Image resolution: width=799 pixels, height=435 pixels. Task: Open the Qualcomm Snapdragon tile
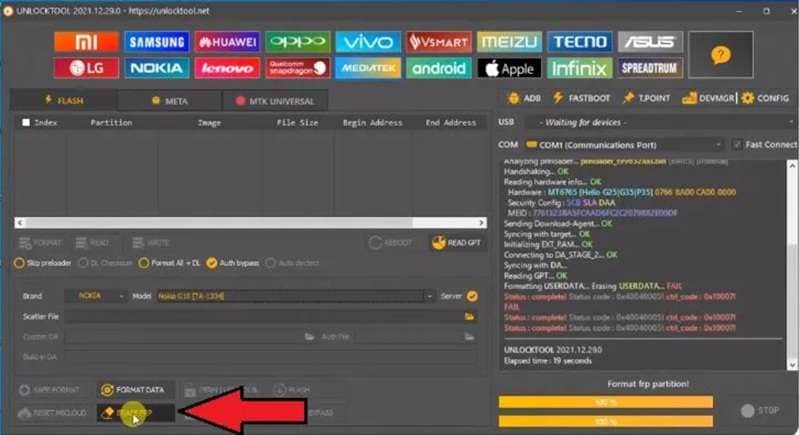pyautogui.click(x=298, y=68)
